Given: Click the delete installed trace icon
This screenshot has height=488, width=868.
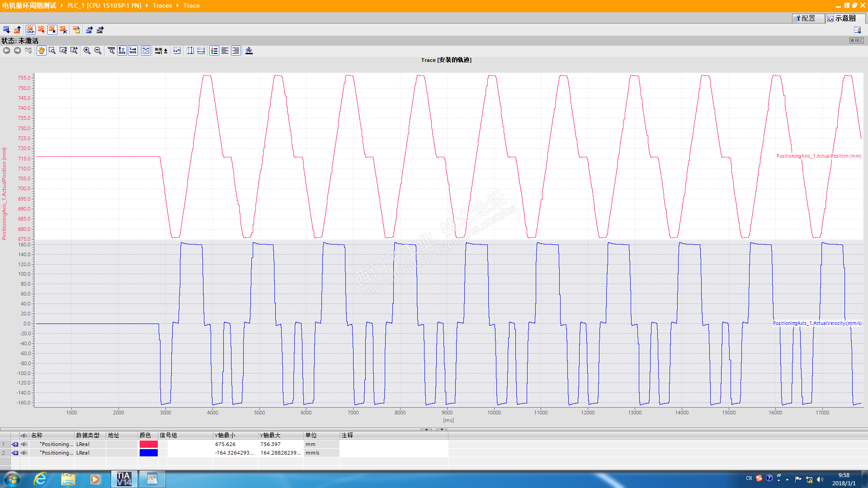Looking at the screenshot, I should tap(63, 30).
